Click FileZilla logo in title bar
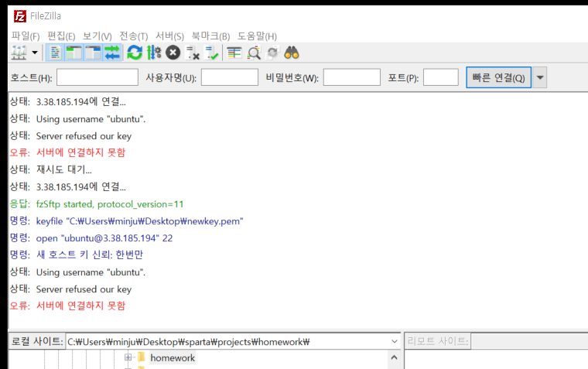Screen dimensions: 588x369 (x=20, y=16)
